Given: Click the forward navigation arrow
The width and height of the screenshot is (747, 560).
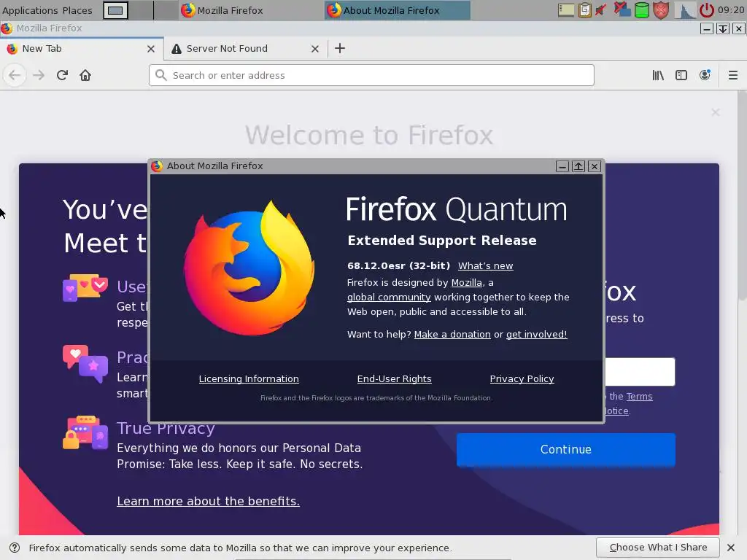Looking at the screenshot, I should 39,75.
